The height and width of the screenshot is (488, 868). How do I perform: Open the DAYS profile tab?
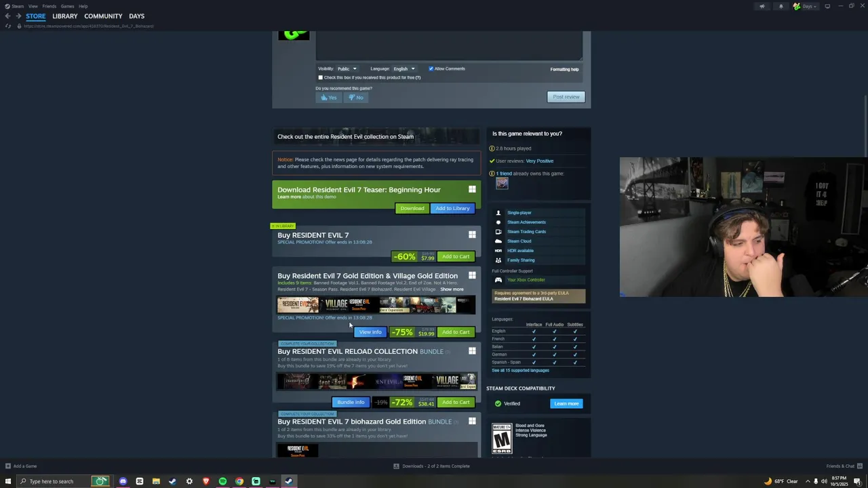click(x=136, y=16)
